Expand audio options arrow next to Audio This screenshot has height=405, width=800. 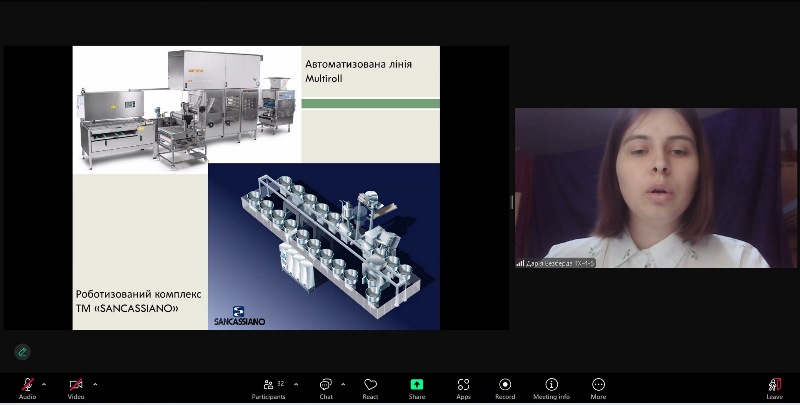(44, 384)
